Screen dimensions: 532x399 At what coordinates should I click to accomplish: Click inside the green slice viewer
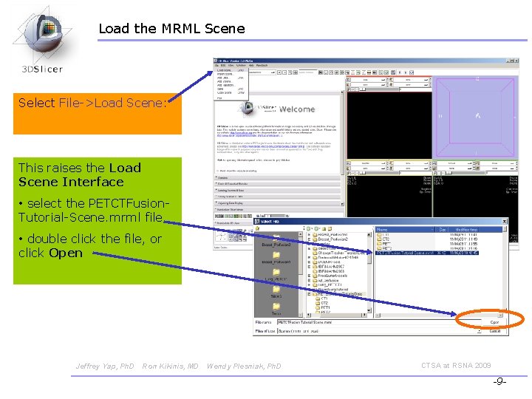pyautogui.click(x=475, y=196)
